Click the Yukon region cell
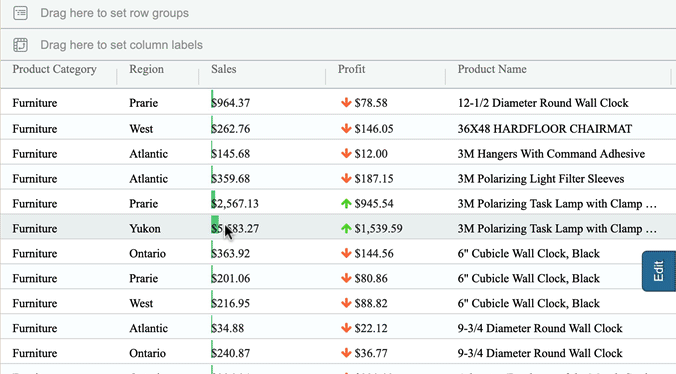 pos(145,229)
